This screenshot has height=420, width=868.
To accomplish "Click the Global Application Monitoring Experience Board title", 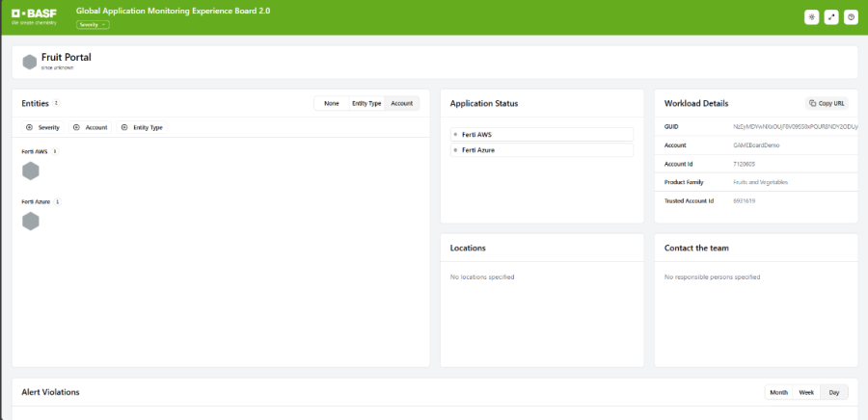I will [x=174, y=11].
